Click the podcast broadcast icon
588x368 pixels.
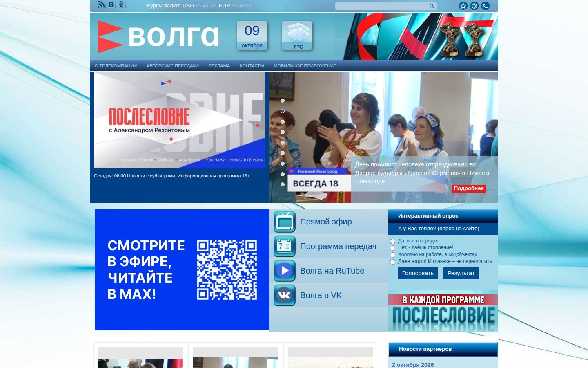(x=474, y=6)
